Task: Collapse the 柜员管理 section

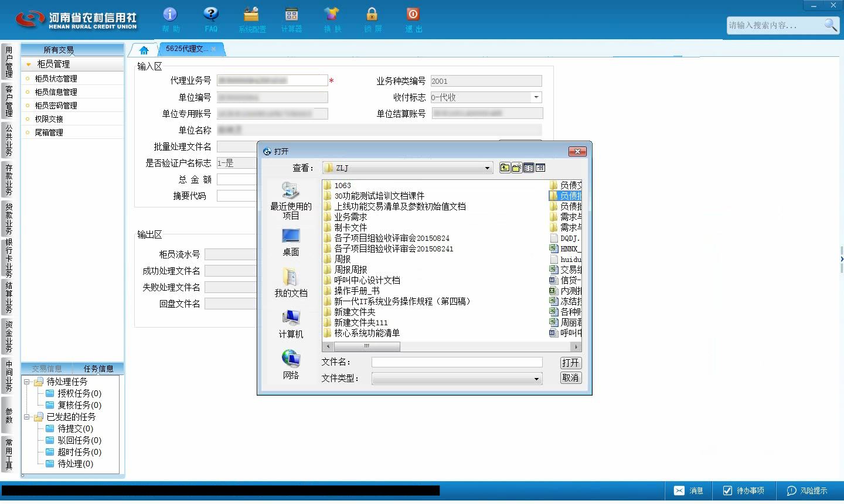Action: 28,64
